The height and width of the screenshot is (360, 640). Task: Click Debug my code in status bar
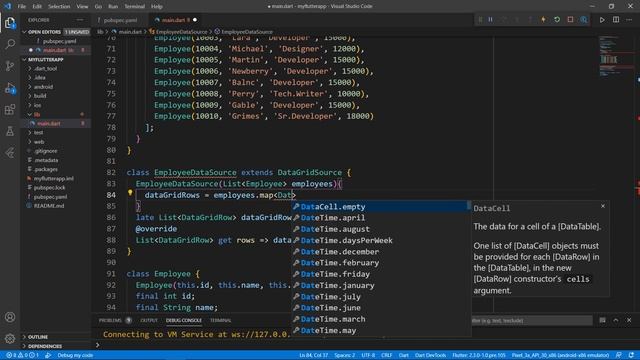75,355
